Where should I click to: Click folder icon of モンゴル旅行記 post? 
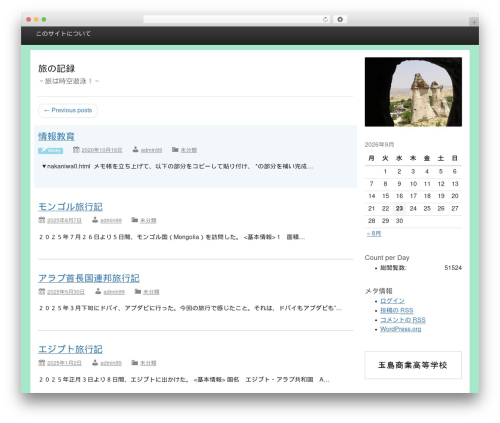pyautogui.click(x=135, y=220)
